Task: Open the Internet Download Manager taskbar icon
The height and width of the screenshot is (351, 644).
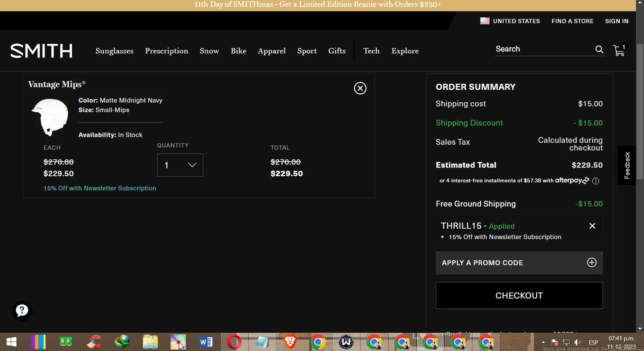Action: tap(122, 342)
